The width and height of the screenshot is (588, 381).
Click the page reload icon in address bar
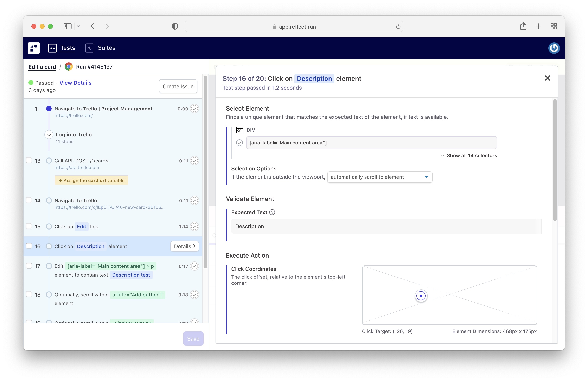(398, 27)
